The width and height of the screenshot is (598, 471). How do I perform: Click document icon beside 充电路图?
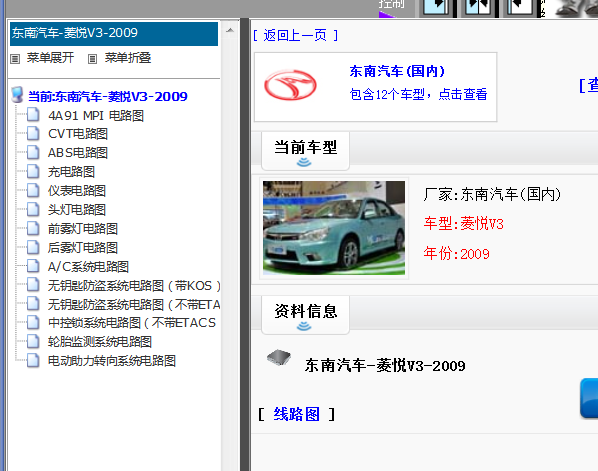coord(33,171)
